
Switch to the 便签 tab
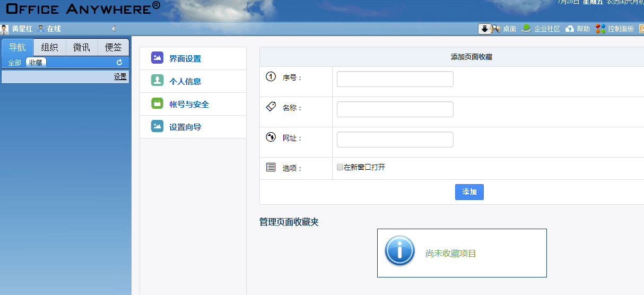pyautogui.click(x=114, y=47)
